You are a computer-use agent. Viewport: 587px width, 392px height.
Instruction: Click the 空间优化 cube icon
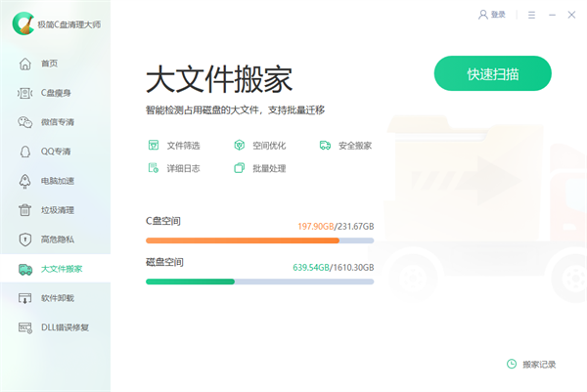point(239,145)
